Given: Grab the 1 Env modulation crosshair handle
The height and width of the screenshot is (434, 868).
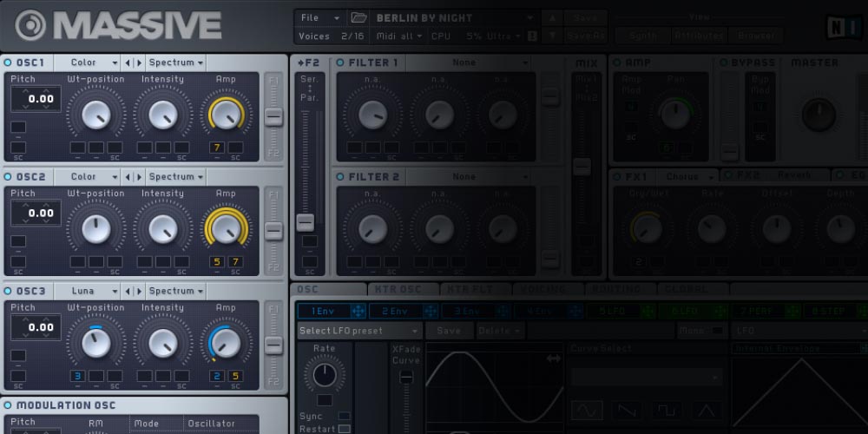Looking at the screenshot, I should pos(358,311).
